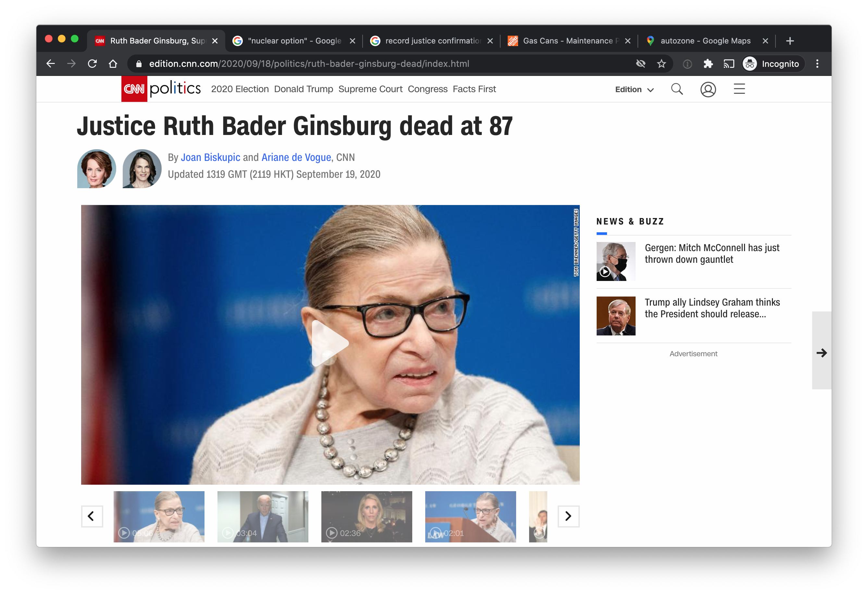Viewport: 868px width, 595px height.
Task: Open the Chrome three-dot menu
Action: [817, 64]
